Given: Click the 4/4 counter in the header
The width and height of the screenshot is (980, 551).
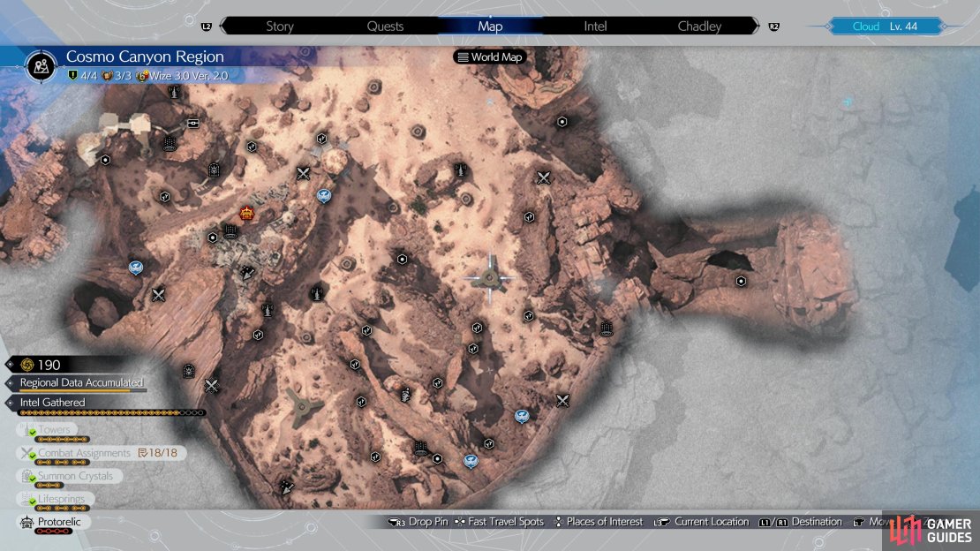Looking at the screenshot, I should pos(82,76).
